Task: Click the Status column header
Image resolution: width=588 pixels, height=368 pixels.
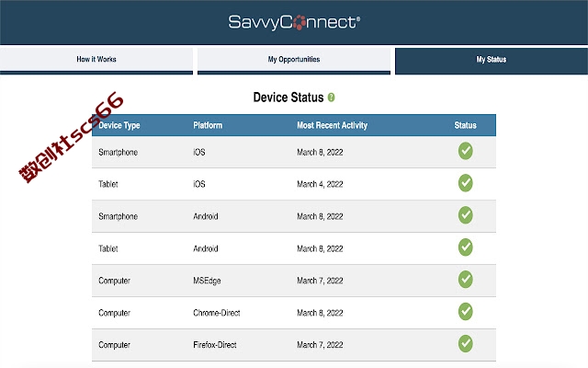Action: [466, 125]
